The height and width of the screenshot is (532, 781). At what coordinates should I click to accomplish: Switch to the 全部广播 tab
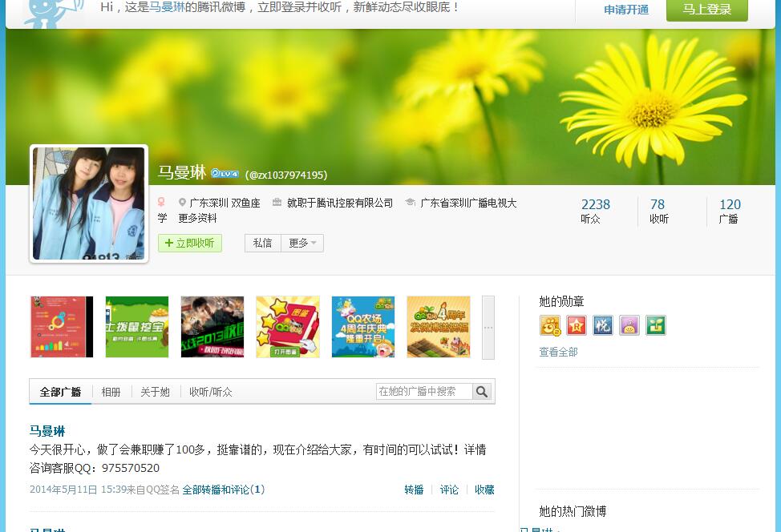(x=60, y=392)
